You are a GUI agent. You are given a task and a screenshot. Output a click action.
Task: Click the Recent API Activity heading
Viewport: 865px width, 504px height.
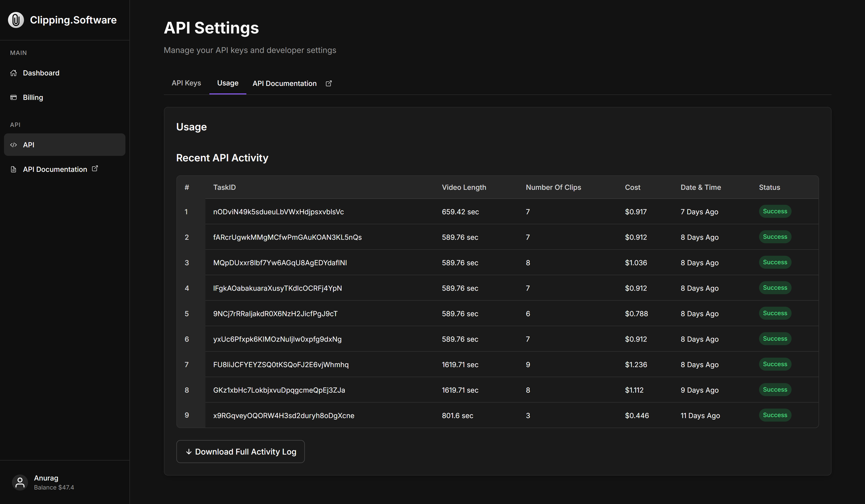click(222, 158)
